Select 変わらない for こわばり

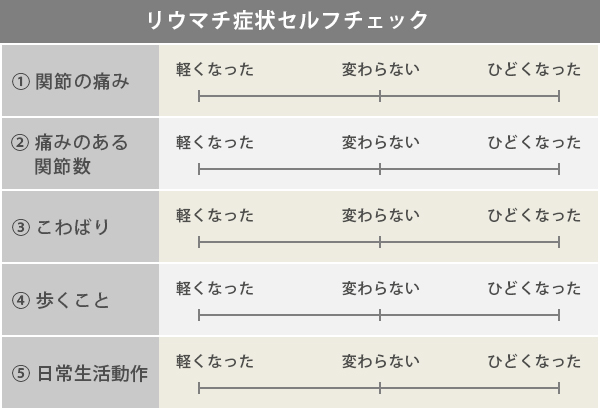[x=381, y=216]
